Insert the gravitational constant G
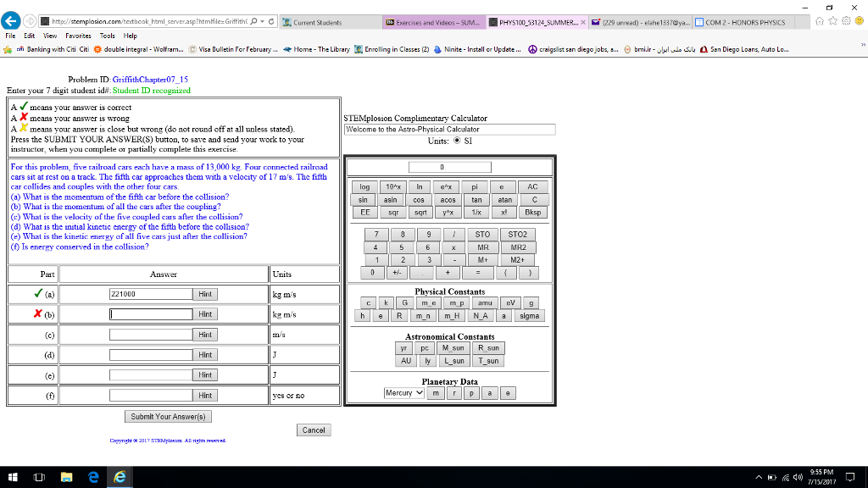The height and width of the screenshot is (488, 868). (x=404, y=303)
